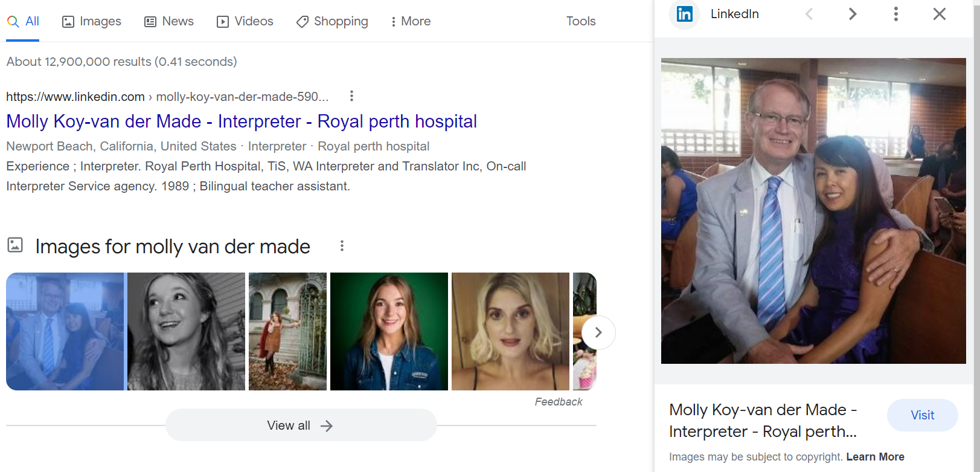
Task: Switch to the Videos tab
Action: 245,22
